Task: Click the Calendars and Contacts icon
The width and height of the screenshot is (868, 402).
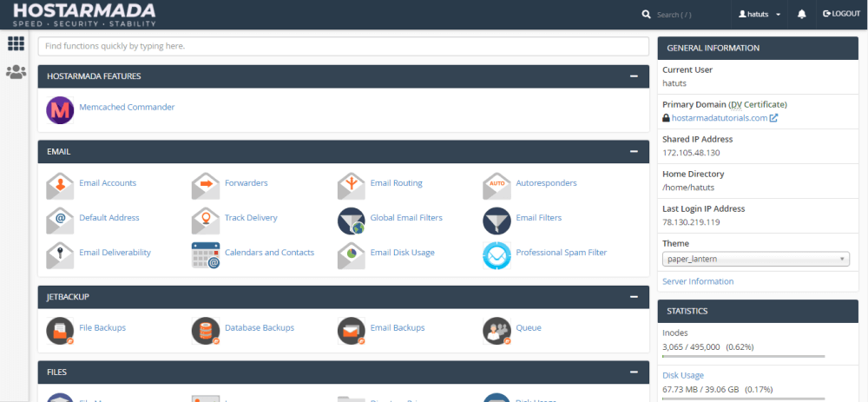Action: (x=206, y=255)
